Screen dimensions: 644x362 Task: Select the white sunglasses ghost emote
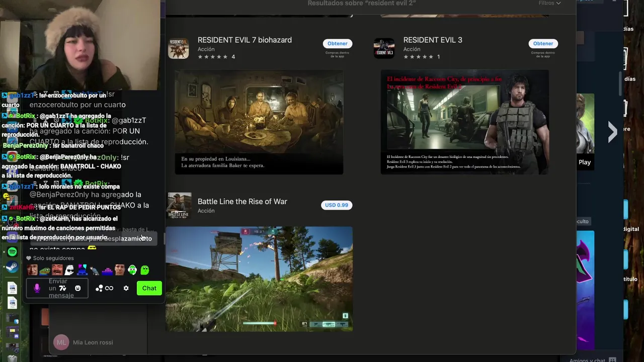coord(69,270)
